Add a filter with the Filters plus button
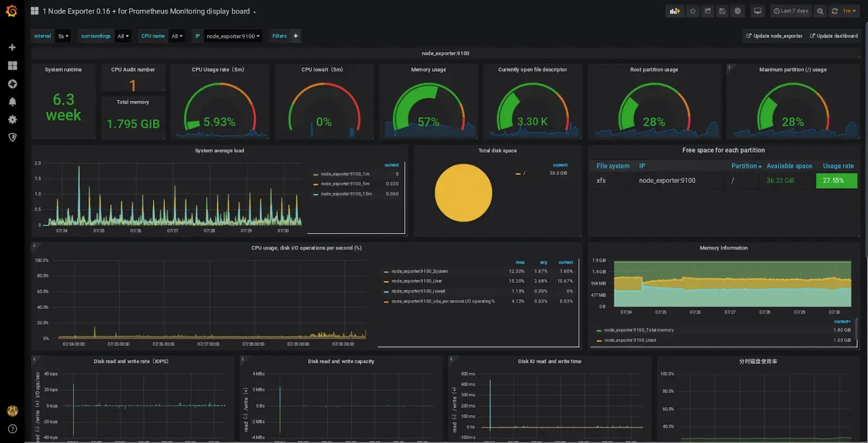This screenshot has height=443, width=868. (x=296, y=36)
